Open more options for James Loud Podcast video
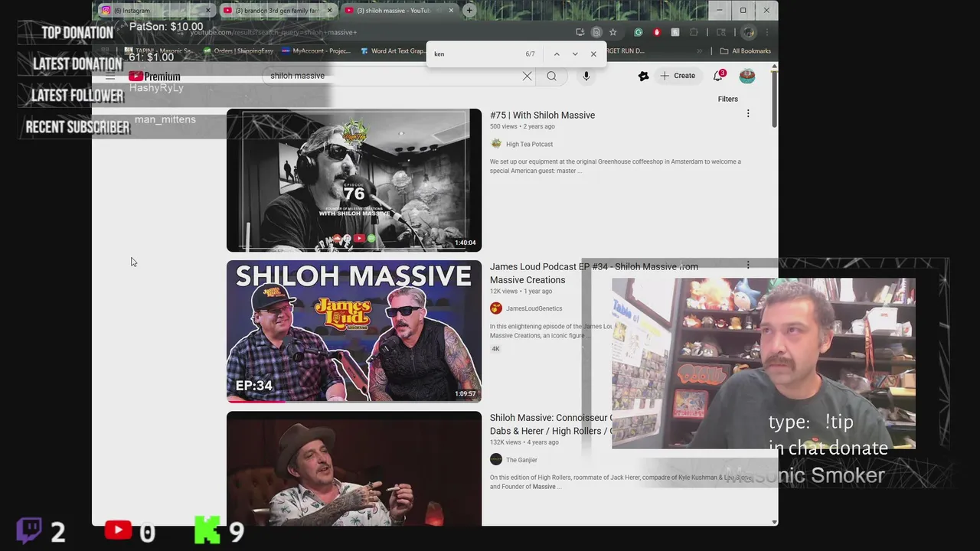 (x=748, y=266)
